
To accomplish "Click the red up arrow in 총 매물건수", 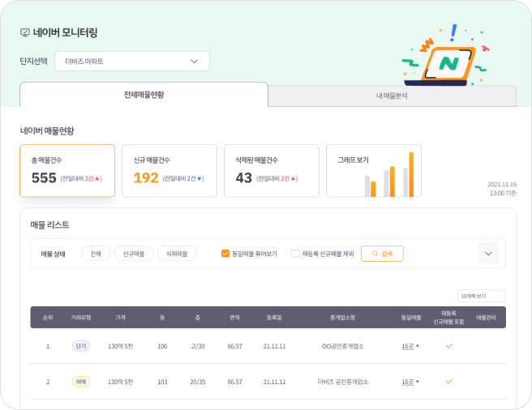I will [97, 179].
